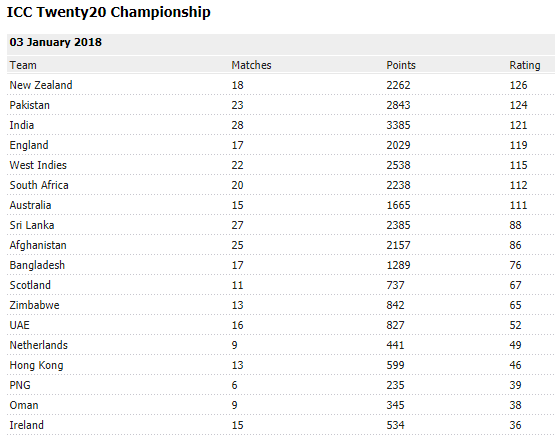Select the Pakistan team name

(29, 105)
